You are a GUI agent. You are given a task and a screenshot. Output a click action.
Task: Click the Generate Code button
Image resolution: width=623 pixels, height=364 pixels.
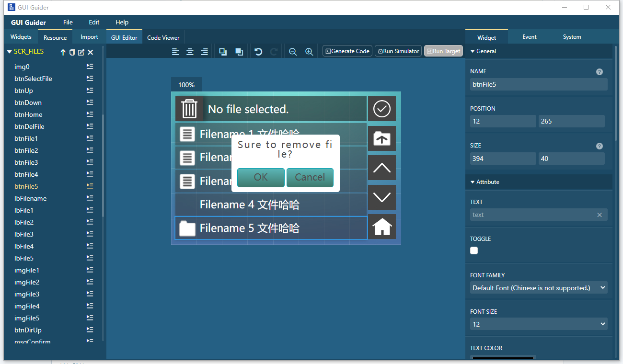tap(347, 51)
